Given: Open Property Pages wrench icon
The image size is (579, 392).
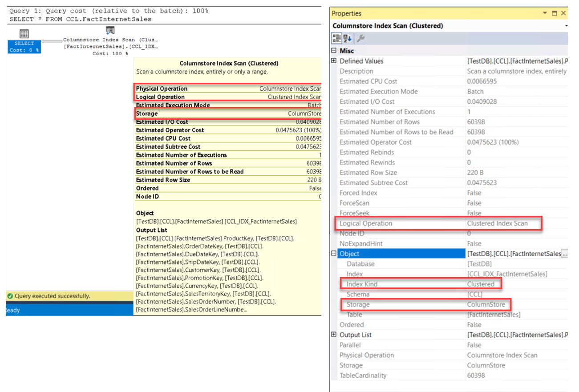Looking at the screenshot, I should pos(361,39).
